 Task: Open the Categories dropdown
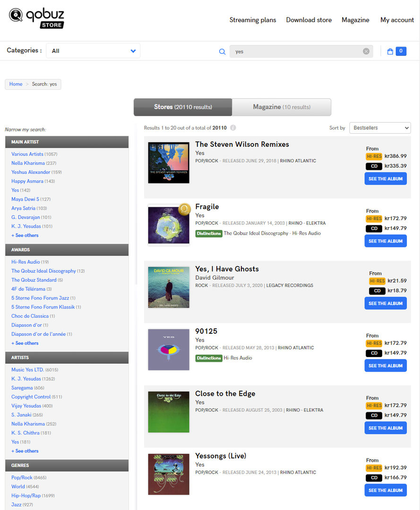(x=93, y=51)
